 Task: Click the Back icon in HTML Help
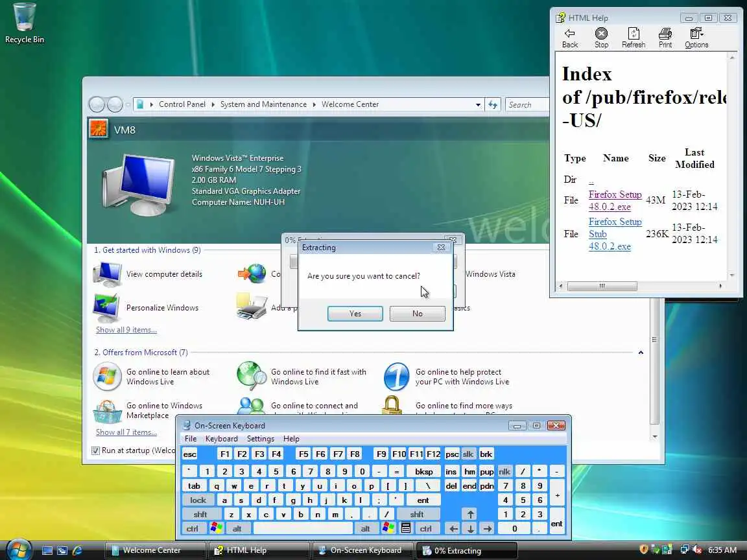569,33
